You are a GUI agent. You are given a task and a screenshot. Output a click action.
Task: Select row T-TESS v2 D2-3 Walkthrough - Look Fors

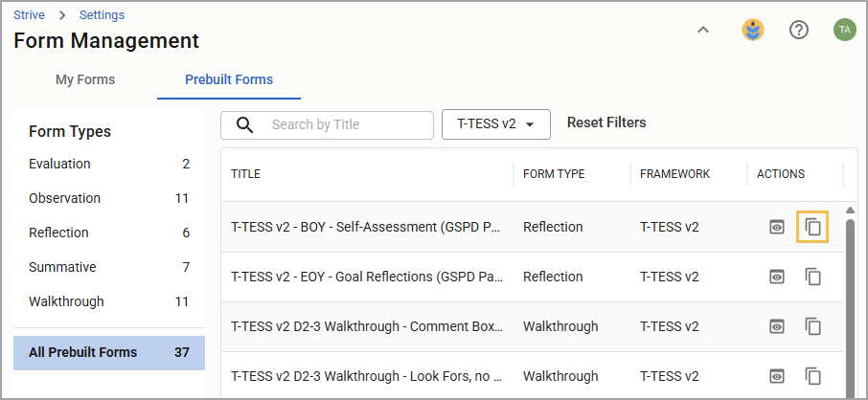[x=367, y=376]
